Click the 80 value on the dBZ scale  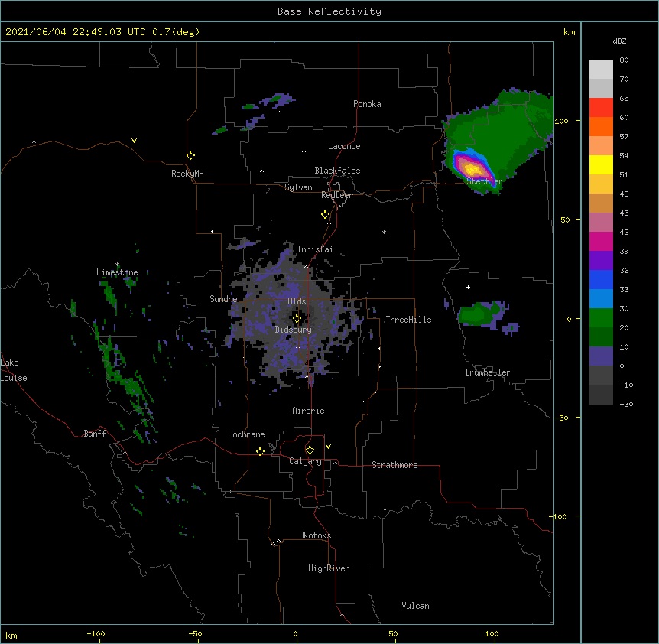pyautogui.click(x=624, y=60)
